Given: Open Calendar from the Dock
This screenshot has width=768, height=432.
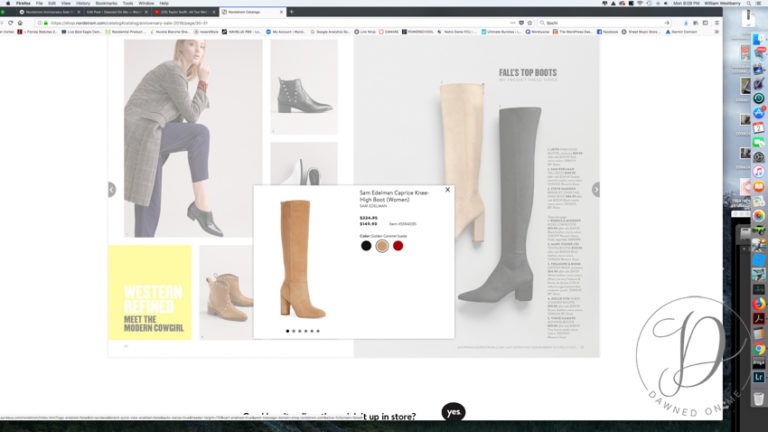Looking at the screenshot, I should pyautogui.click(x=759, y=128).
